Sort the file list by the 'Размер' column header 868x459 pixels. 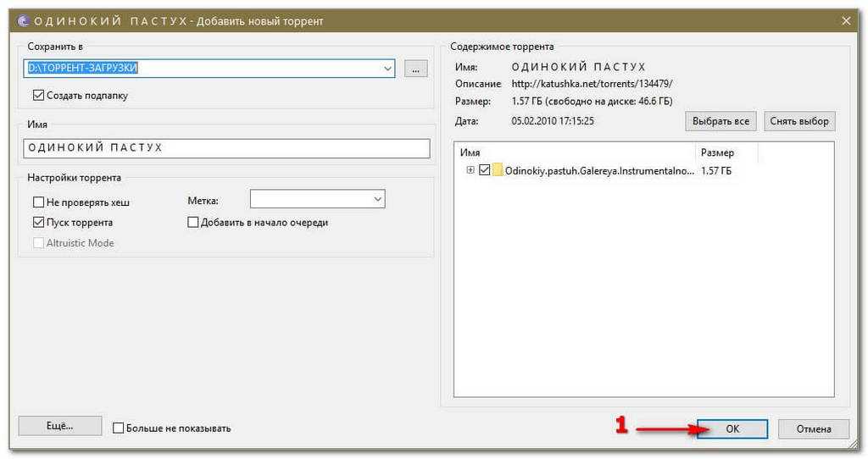click(x=726, y=152)
